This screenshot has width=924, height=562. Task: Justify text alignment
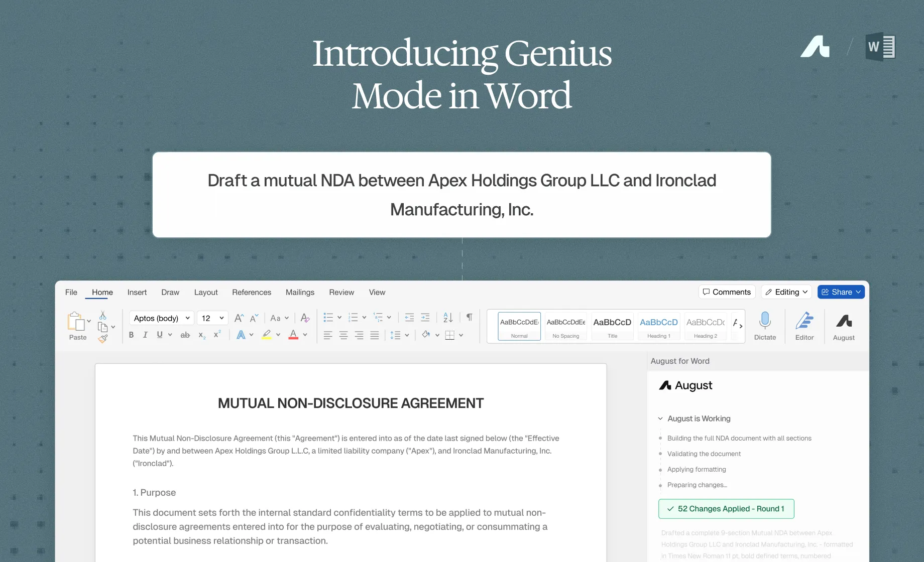point(375,335)
